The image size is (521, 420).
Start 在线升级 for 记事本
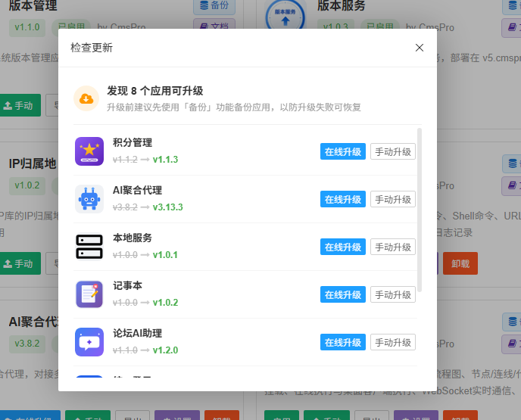(x=343, y=294)
